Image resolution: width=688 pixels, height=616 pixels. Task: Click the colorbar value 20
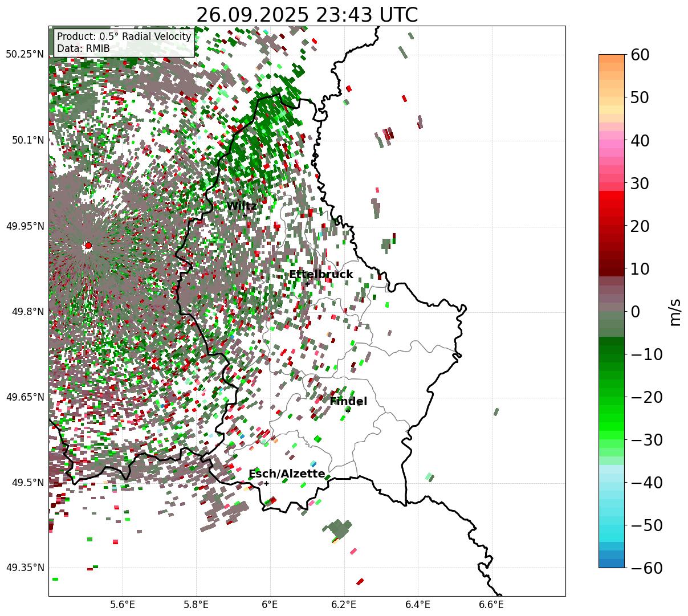638,226
